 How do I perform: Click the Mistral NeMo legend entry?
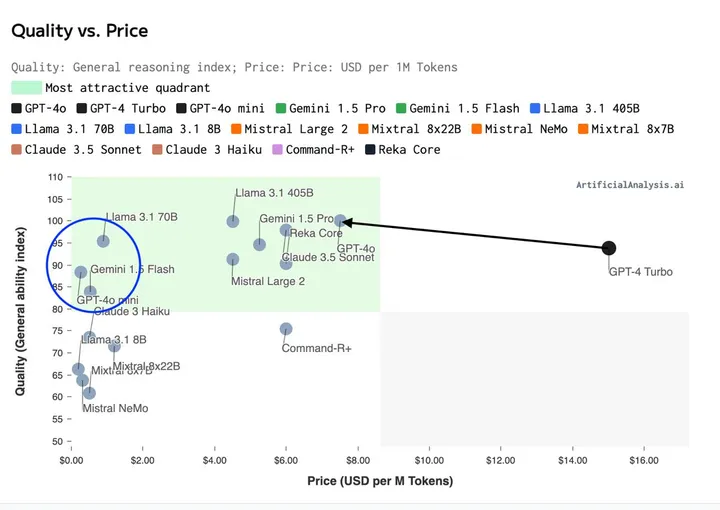click(x=517, y=129)
